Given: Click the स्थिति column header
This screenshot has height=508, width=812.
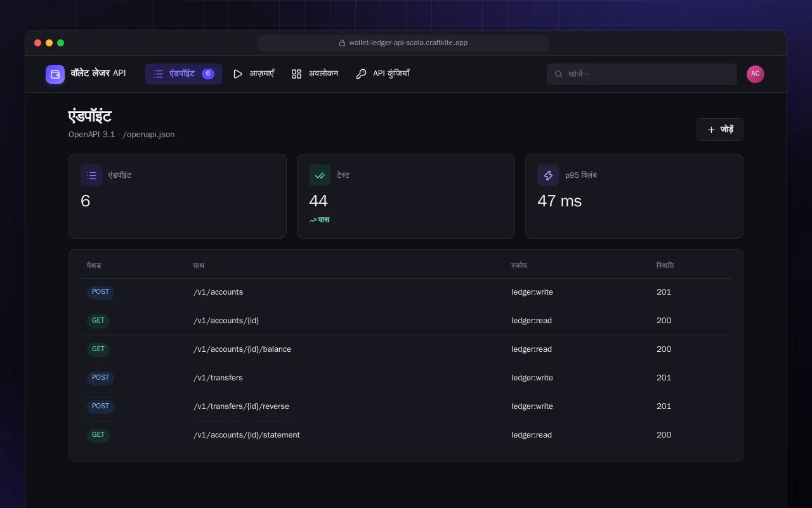Looking at the screenshot, I should [665, 265].
